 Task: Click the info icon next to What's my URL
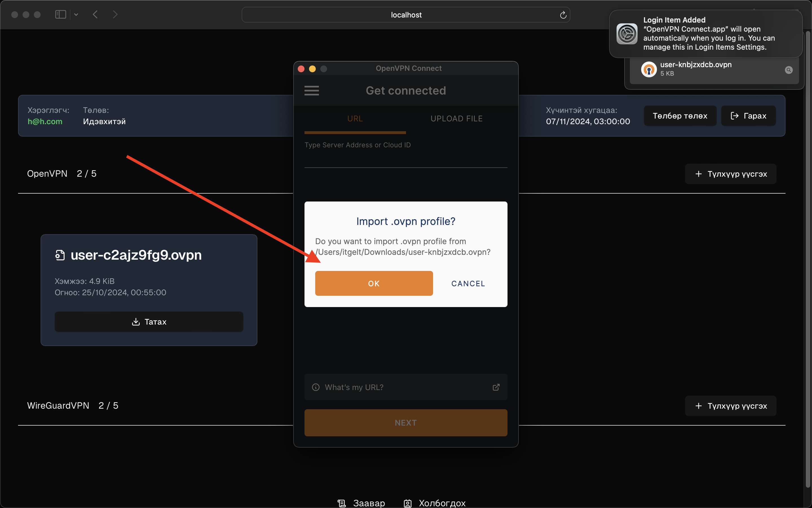point(315,387)
